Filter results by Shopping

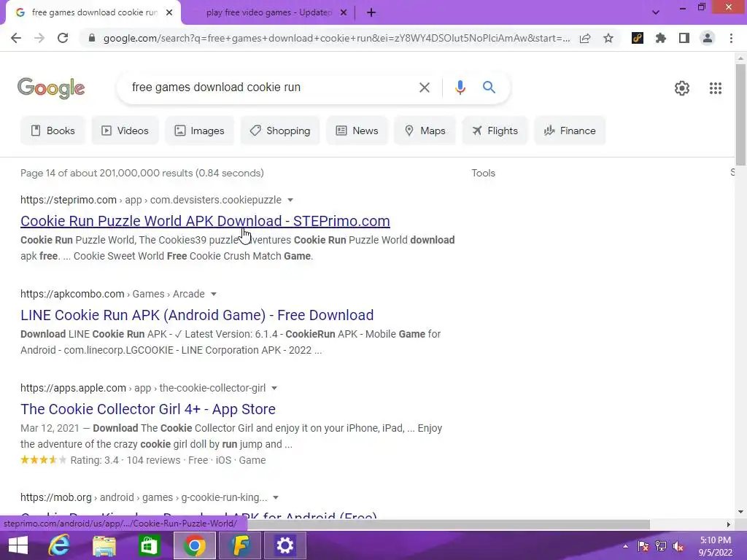coord(280,131)
